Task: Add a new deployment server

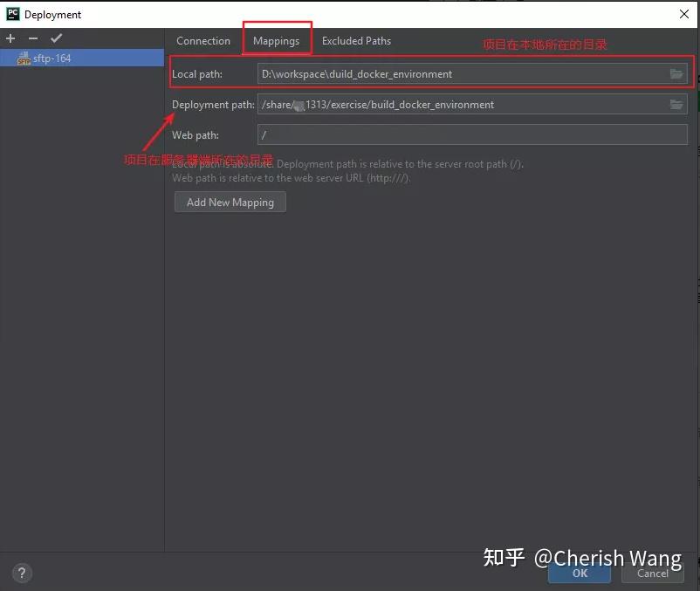Action: click(x=10, y=38)
